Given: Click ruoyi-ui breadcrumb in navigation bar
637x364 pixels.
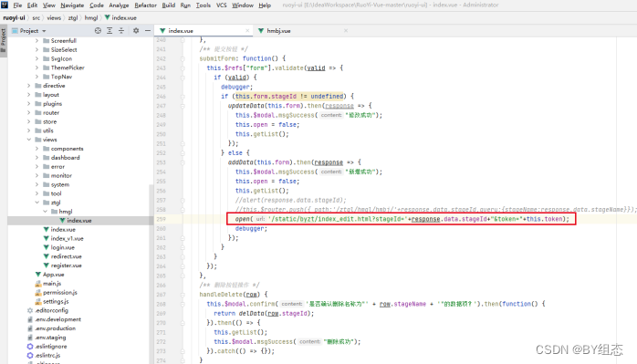Looking at the screenshot, I should pyautogui.click(x=14, y=18).
